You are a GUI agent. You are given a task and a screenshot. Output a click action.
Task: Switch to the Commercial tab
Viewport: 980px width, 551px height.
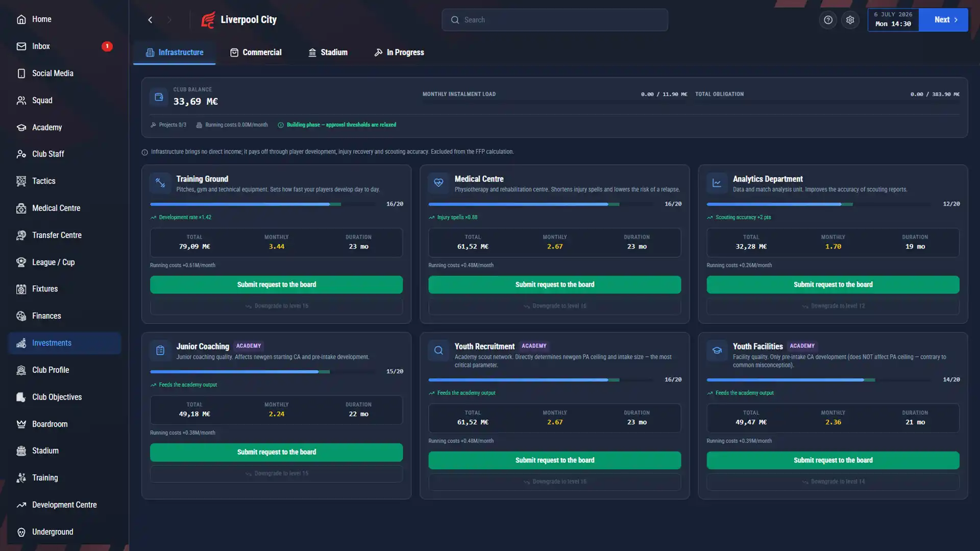tap(256, 53)
